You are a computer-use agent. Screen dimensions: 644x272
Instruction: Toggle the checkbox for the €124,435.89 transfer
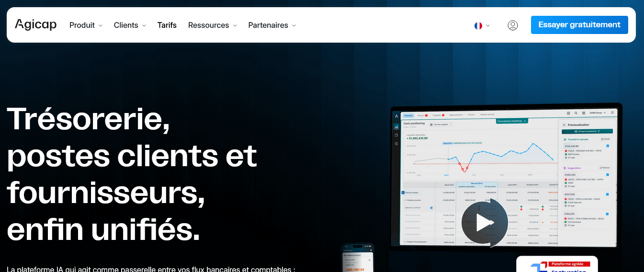coord(608,146)
